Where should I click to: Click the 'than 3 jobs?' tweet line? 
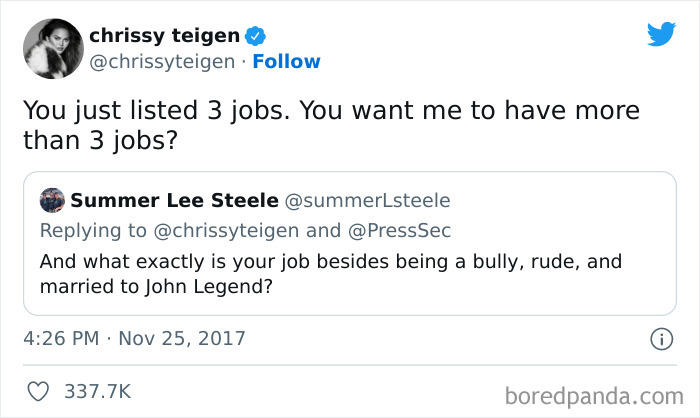[100, 141]
